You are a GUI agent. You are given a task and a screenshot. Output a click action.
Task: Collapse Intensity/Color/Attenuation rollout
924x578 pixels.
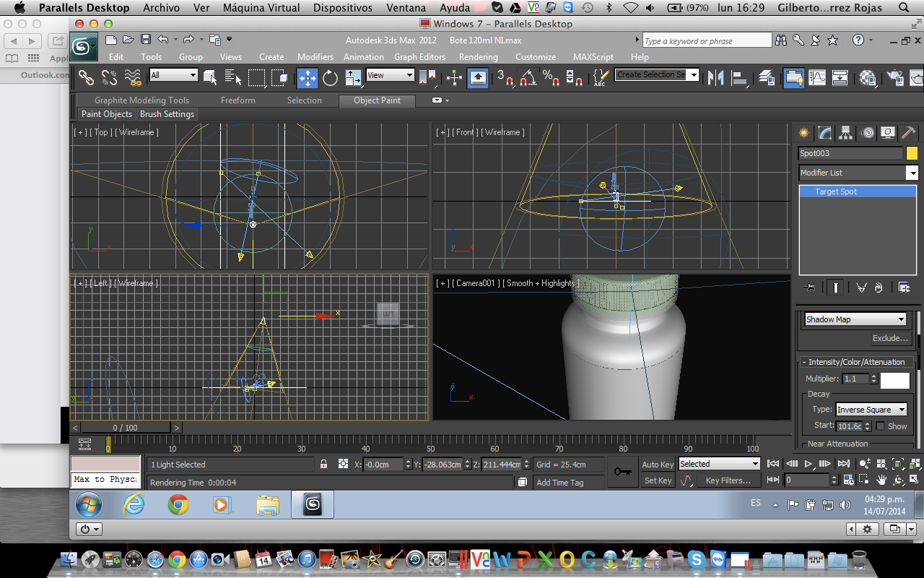tap(856, 362)
